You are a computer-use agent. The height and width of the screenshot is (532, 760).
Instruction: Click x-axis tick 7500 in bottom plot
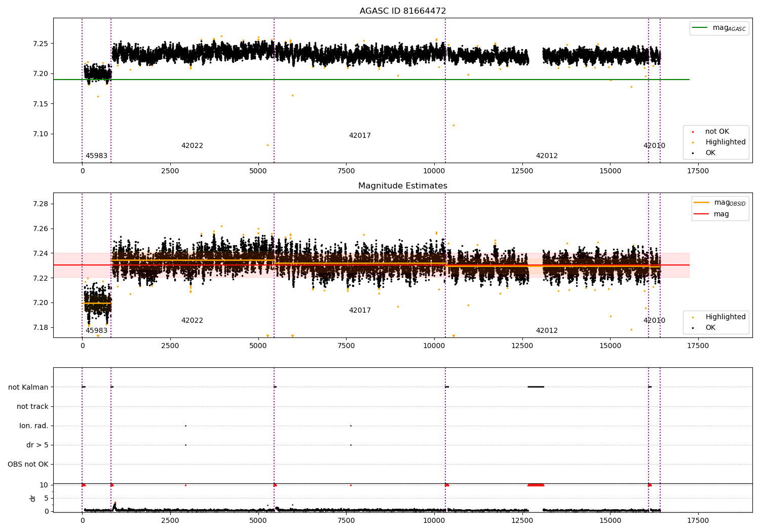click(x=346, y=521)
